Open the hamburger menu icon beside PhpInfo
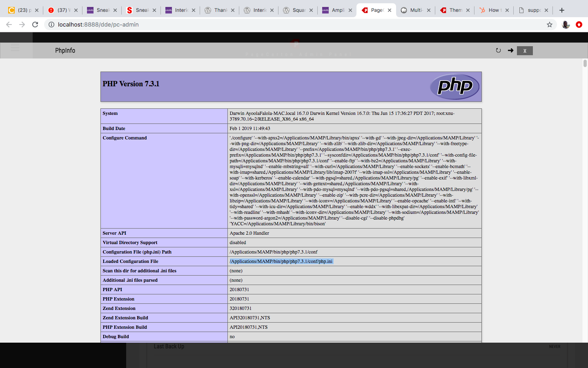The image size is (588, 368). pos(15,48)
